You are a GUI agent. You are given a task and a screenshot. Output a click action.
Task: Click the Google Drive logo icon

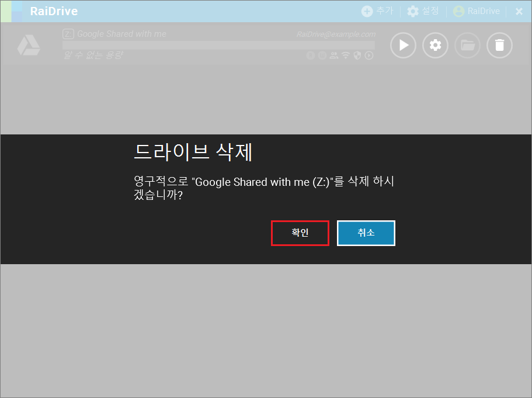pos(29,46)
